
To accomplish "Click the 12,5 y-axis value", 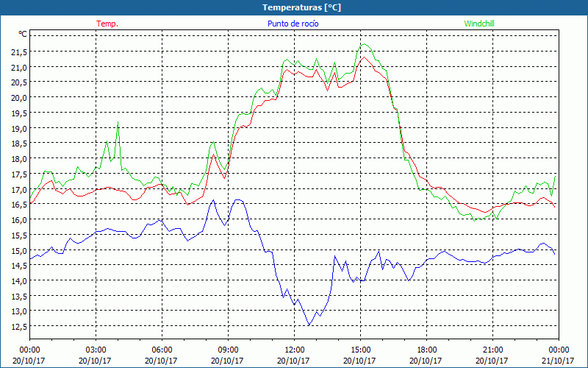I will tap(19, 327).
